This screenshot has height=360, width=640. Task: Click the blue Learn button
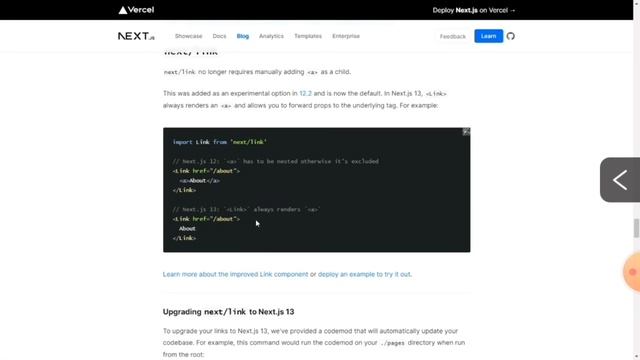(x=488, y=36)
